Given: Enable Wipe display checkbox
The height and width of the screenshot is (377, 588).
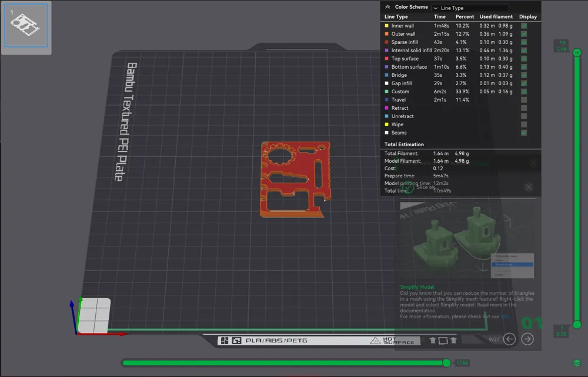Looking at the screenshot, I should pyautogui.click(x=524, y=124).
